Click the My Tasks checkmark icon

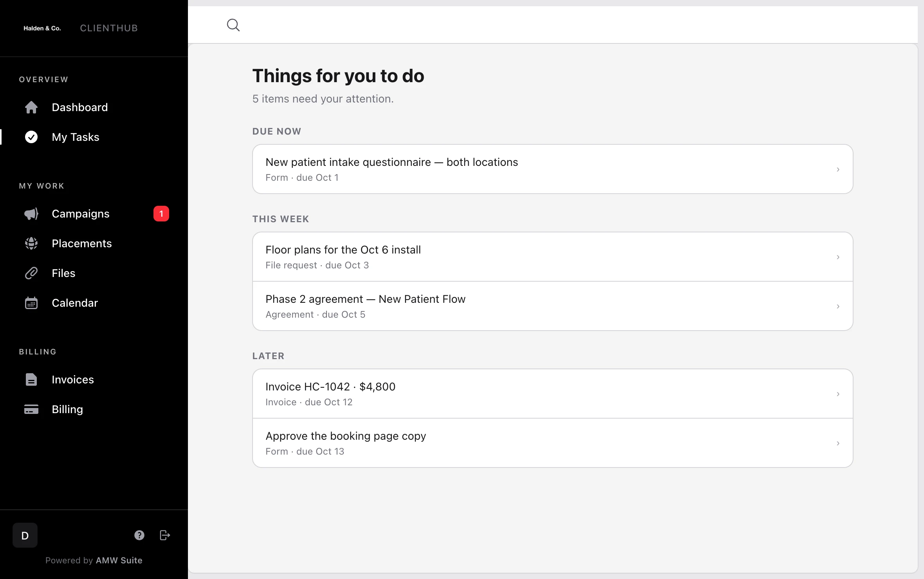click(x=31, y=137)
